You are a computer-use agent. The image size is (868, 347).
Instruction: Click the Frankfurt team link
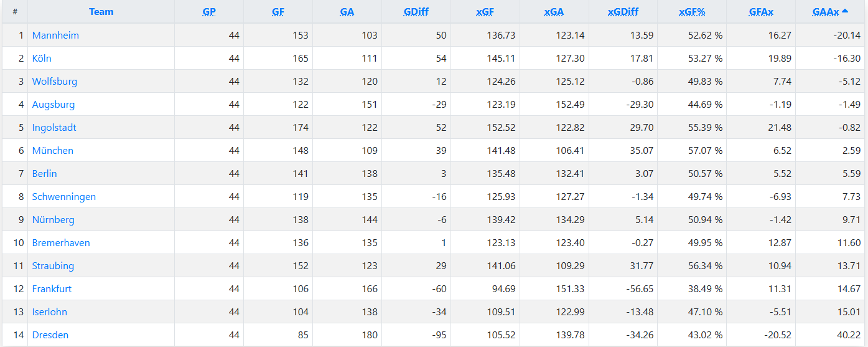[x=52, y=289]
